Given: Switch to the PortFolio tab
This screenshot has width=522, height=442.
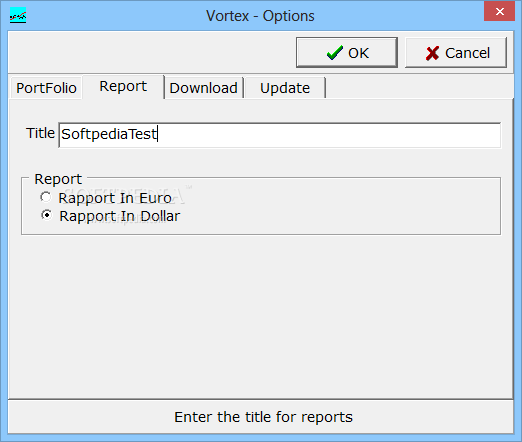Looking at the screenshot, I should point(46,88).
